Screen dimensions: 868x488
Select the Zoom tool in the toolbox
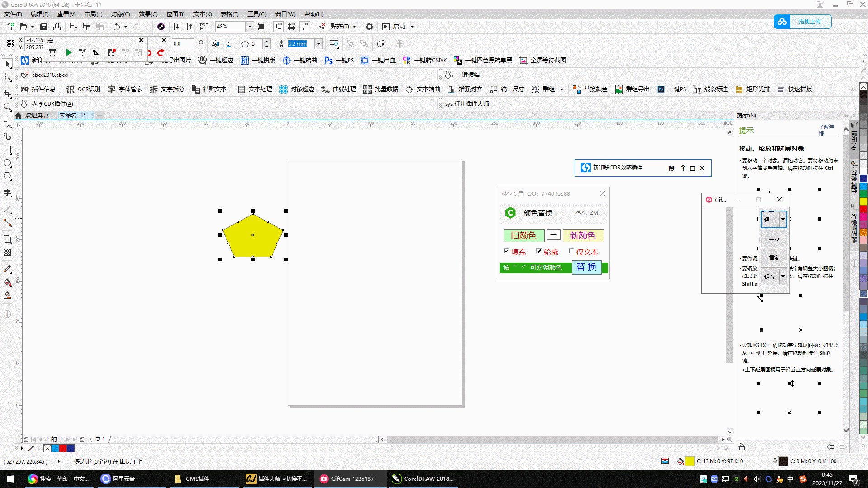(8, 107)
